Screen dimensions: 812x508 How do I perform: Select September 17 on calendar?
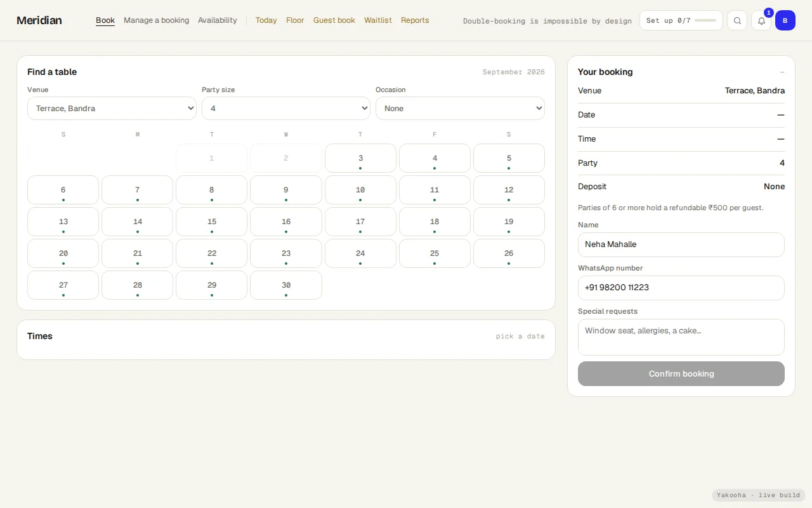point(360,222)
